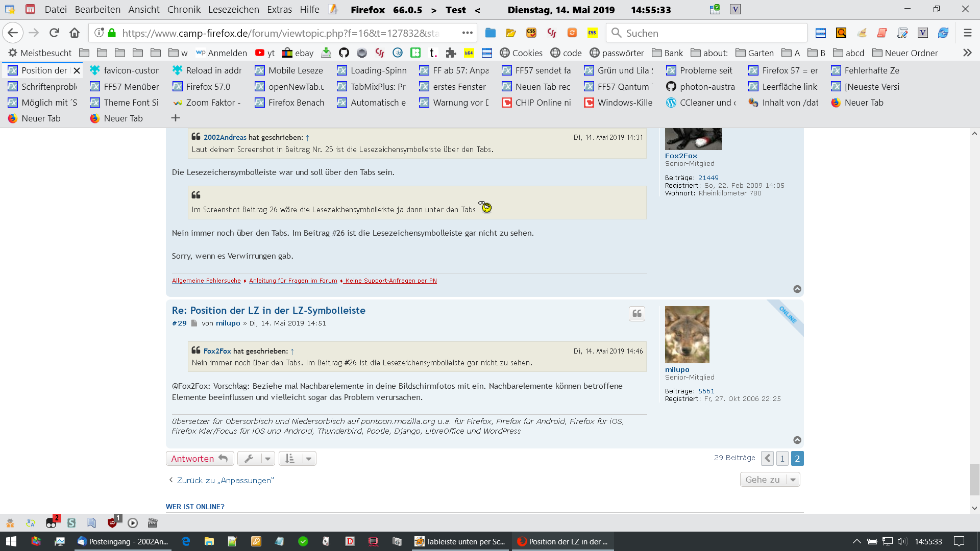This screenshot has height=551, width=980.
Task: Click the GitHub bookmark icon in the bookmarks toolbar
Action: click(x=344, y=53)
